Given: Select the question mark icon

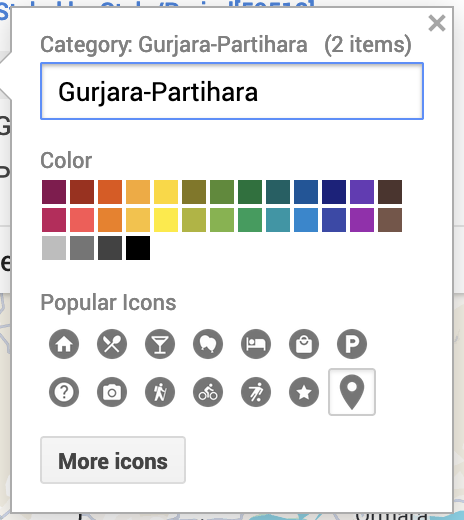Looking at the screenshot, I should point(64,392).
